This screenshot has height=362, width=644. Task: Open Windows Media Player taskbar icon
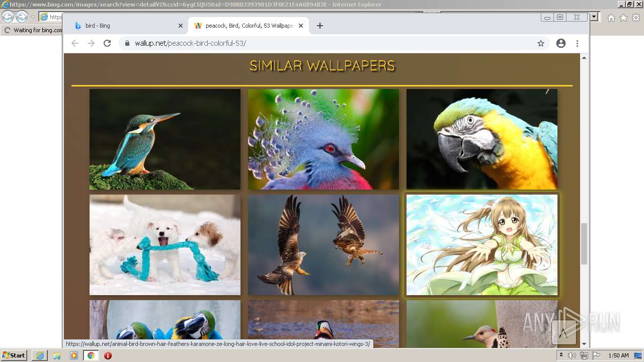point(74,355)
